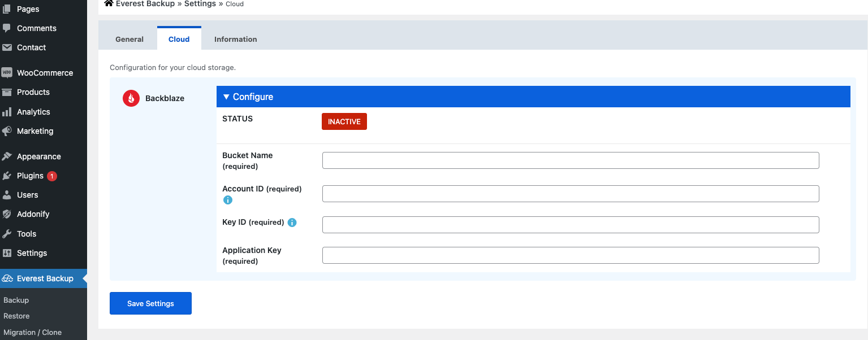Click the Key ID info icon
This screenshot has height=340, width=868.
click(292, 223)
